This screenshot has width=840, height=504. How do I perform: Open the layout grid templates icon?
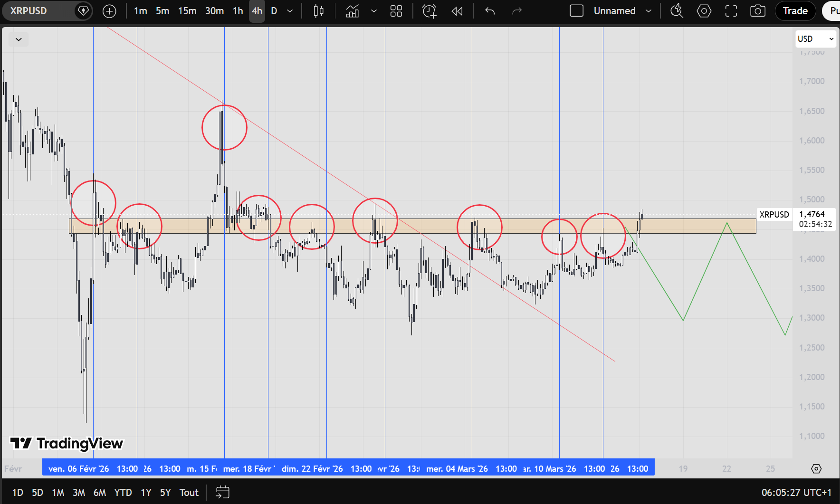396,11
